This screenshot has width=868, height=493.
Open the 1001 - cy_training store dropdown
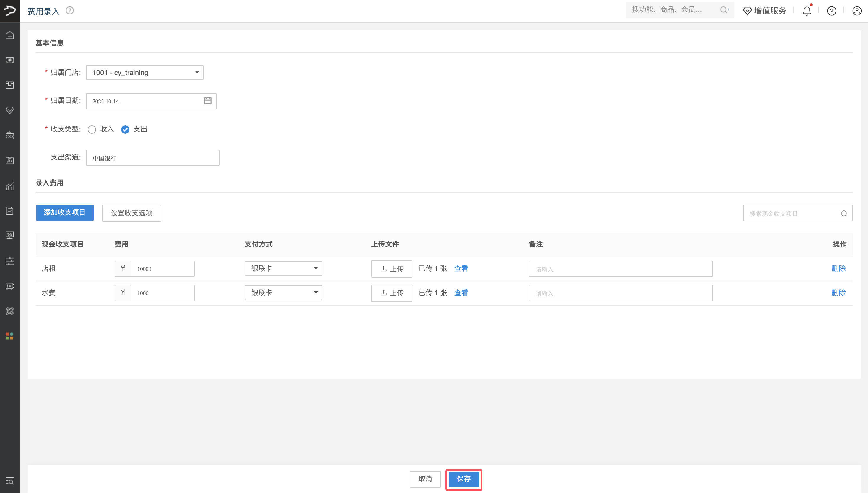pos(144,72)
